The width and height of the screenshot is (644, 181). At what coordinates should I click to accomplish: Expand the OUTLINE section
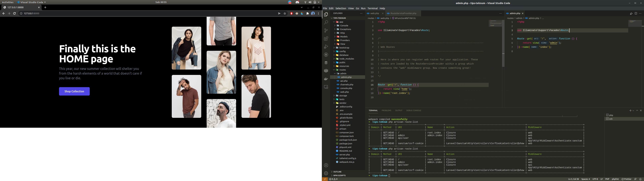click(337, 172)
